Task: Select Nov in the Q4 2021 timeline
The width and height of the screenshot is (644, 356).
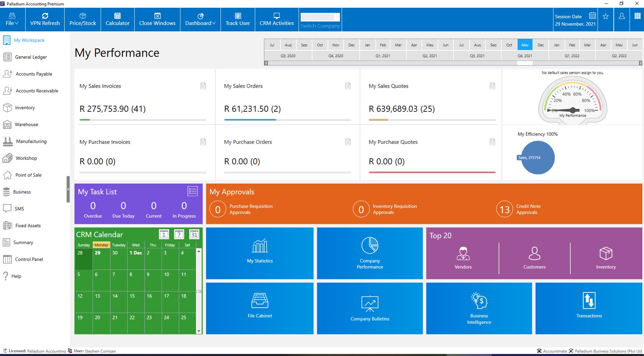Action: point(525,45)
